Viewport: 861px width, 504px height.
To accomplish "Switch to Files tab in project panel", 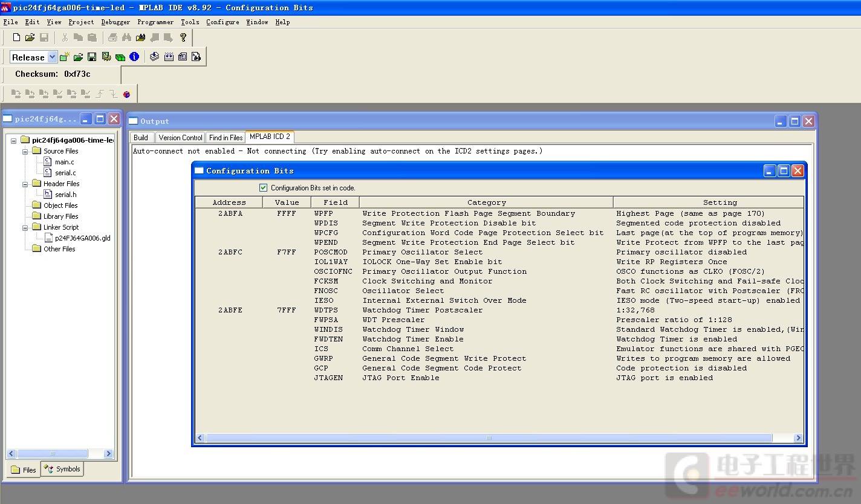I will [x=24, y=470].
